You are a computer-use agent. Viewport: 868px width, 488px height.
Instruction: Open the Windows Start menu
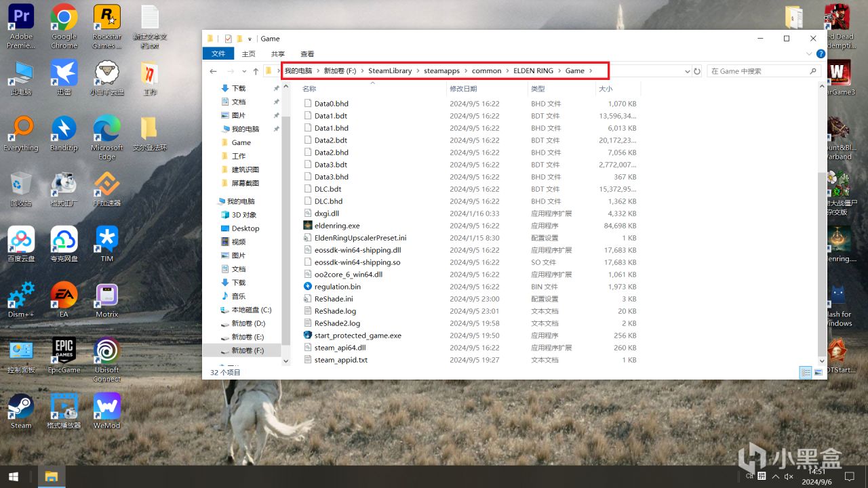[x=13, y=476]
